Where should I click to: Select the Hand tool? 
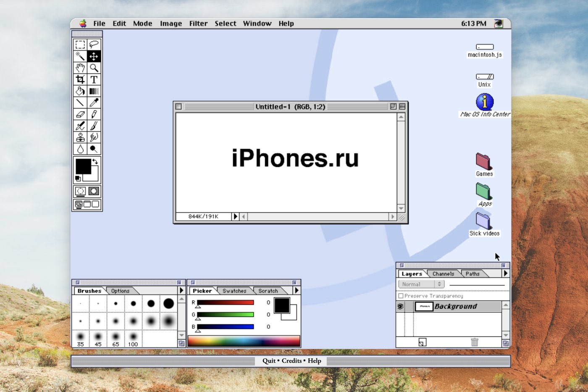coord(80,68)
